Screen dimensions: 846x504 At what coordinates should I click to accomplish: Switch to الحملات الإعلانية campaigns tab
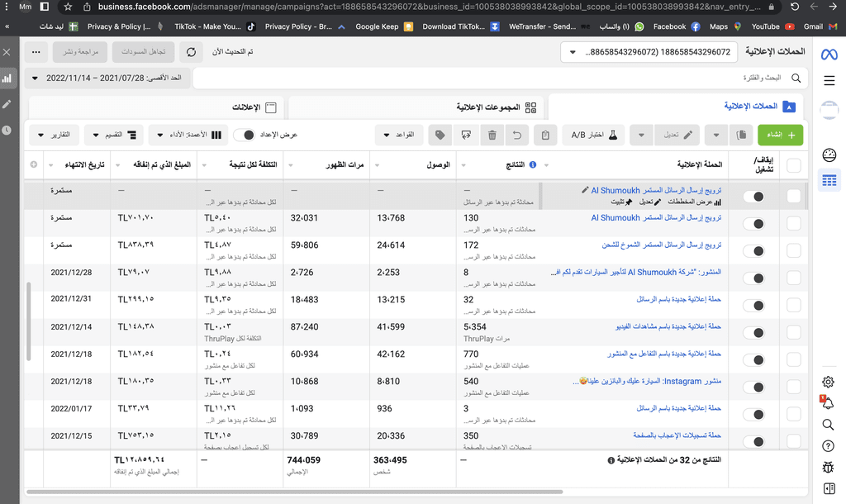tap(676, 107)
